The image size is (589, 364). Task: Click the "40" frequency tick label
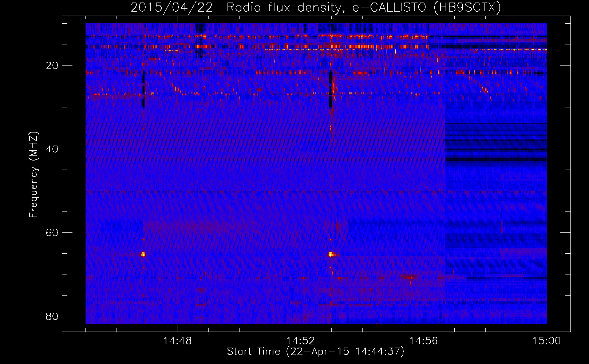52,149
